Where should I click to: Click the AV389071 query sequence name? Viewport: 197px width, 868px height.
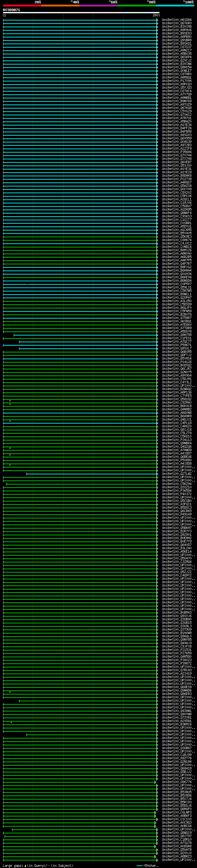click(x=11, y=10)
